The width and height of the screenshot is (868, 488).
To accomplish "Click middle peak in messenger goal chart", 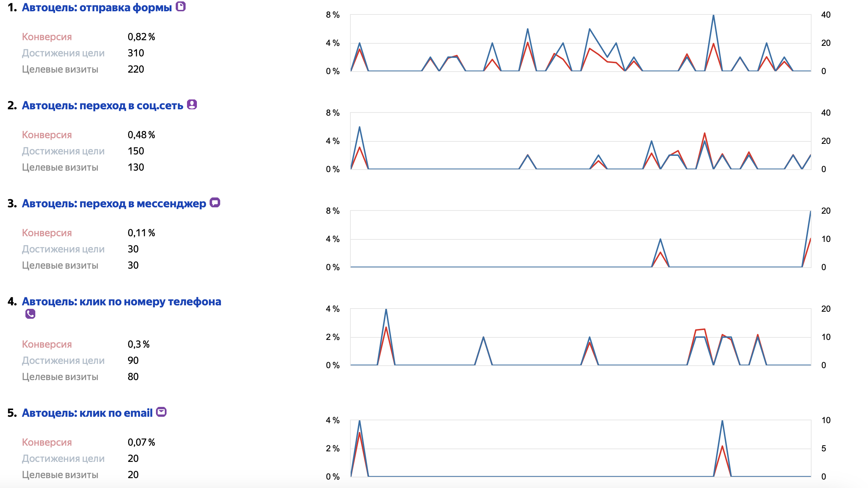I will (x=660, y=240).
